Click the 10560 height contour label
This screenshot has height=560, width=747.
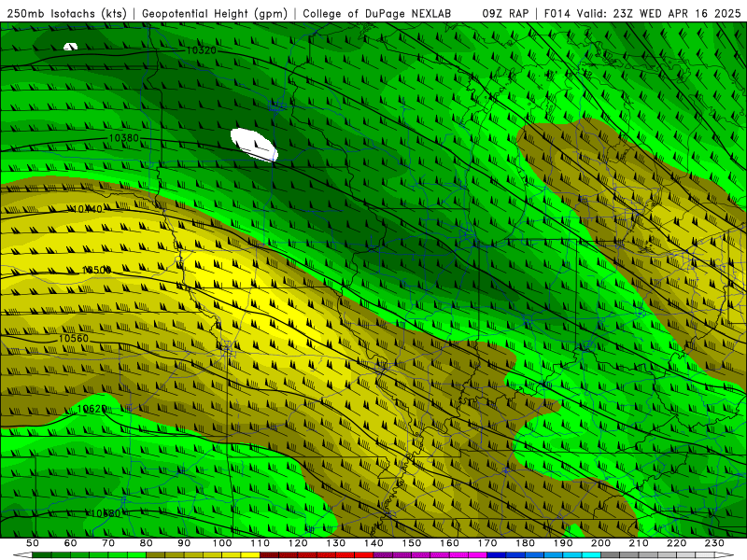[74, 339]
